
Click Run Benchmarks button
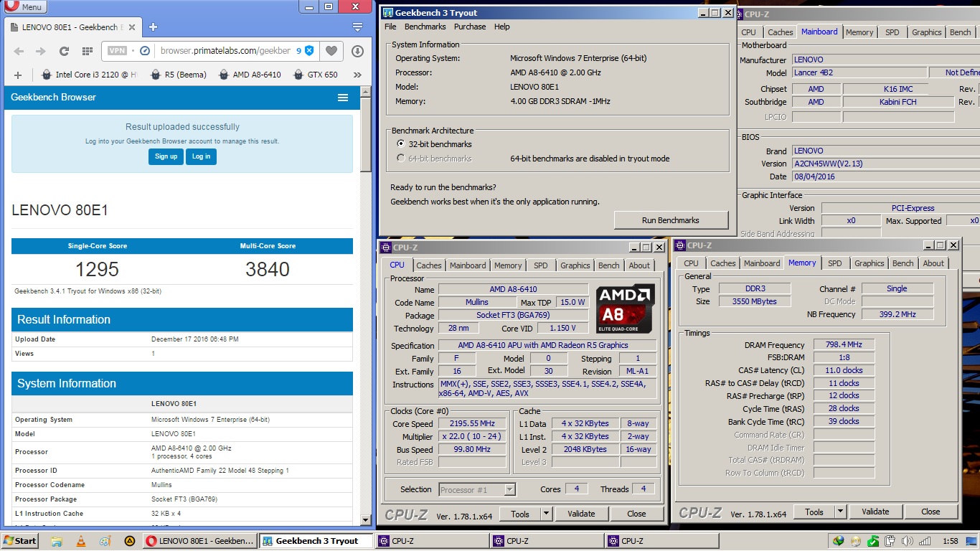click(x=671, y=220)
